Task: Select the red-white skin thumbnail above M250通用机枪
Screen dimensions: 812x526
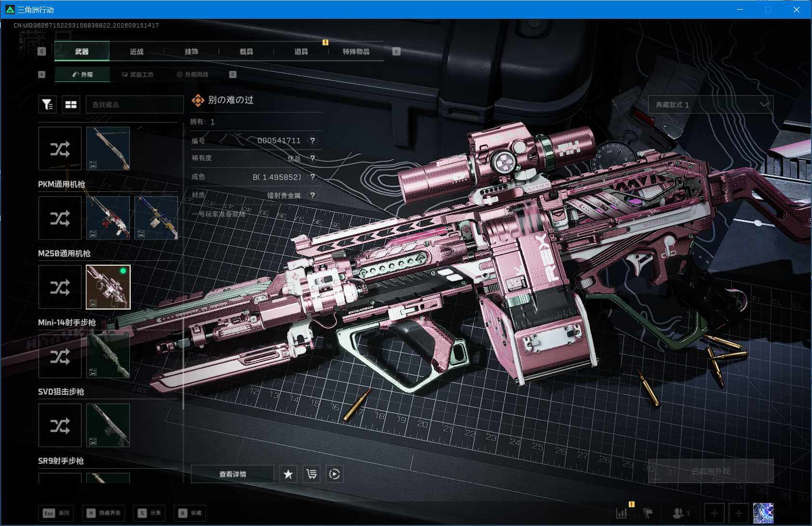Action: tap(108, 218)
